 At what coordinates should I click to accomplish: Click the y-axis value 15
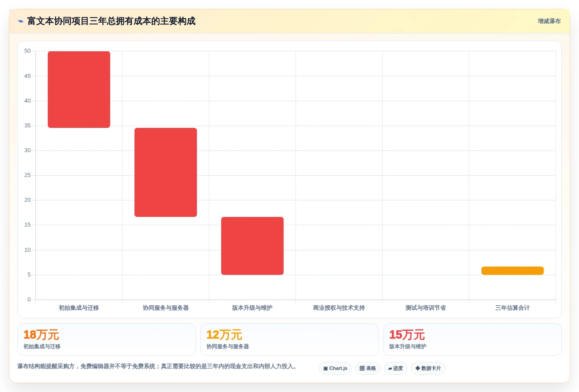coord(27,225)
